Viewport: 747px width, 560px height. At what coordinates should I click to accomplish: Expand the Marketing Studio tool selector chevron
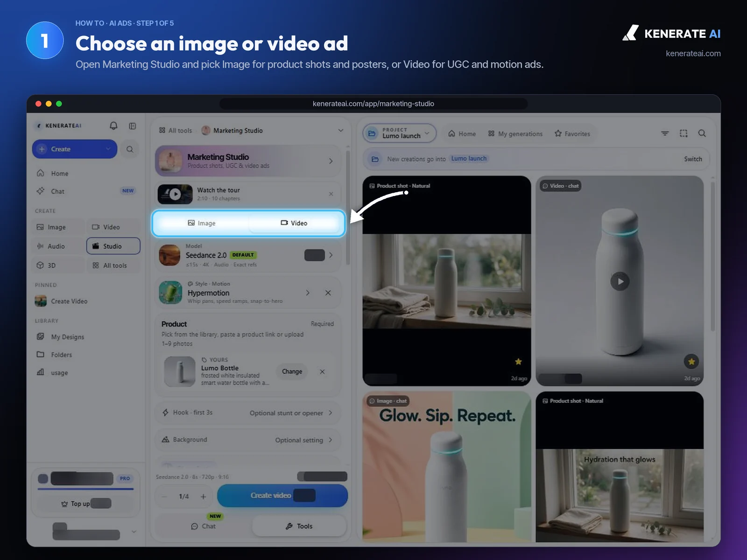[341, 131]
